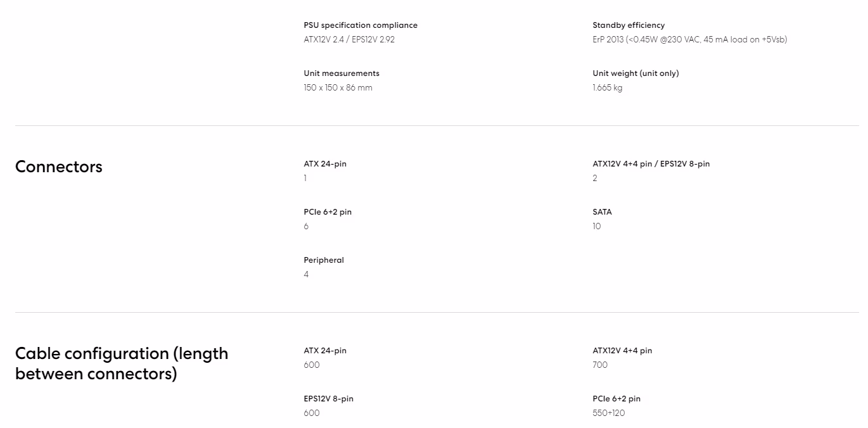Image resolution: width=868 pixels, height=428 pixels.
Task: Click the EPS12V 8-pin cable label
Action: [x=328, y=399]
